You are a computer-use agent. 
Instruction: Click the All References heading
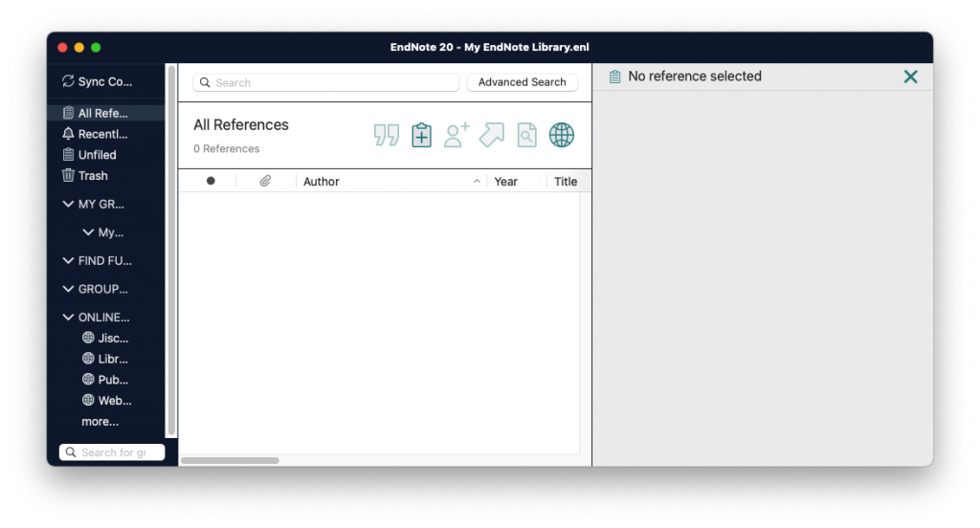pyautogui.click(x=240, y=125)
